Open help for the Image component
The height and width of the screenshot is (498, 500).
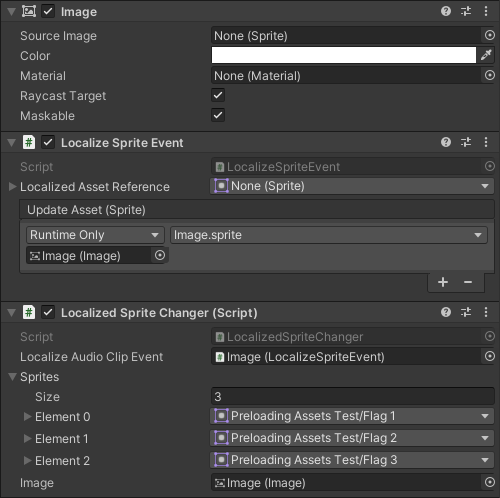pyautogui.click(x=446, y=11)
